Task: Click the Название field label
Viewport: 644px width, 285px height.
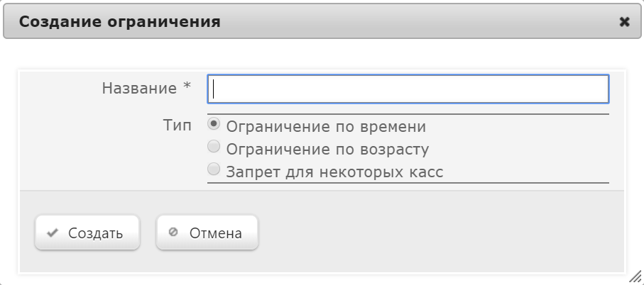Action: (x=139, y=88)
